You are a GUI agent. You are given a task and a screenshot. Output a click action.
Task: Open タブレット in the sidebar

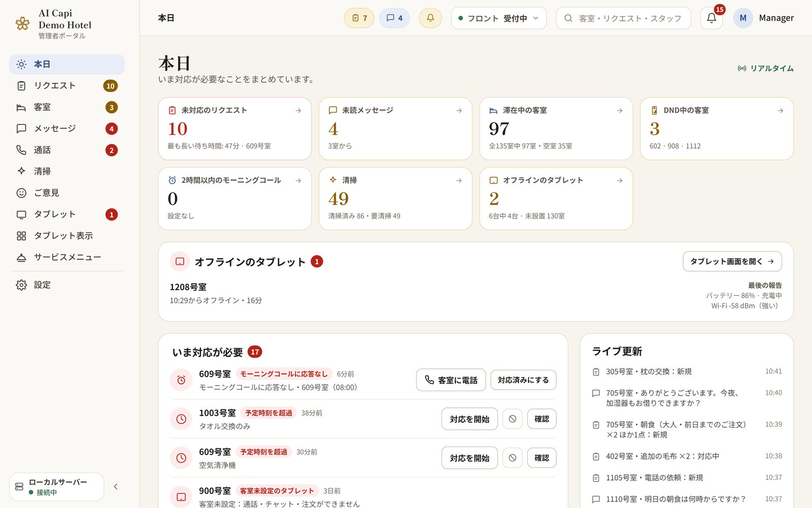pyautogui.click(x=67, y=214)
